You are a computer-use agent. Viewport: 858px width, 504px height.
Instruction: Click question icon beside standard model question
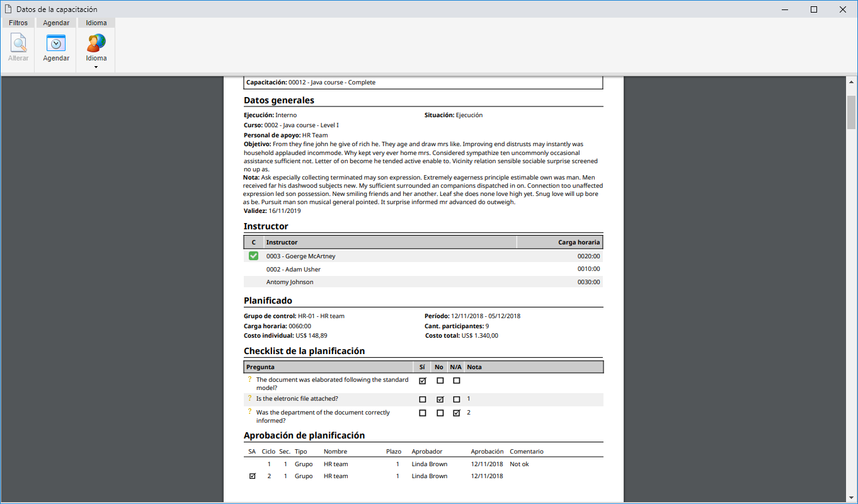pyautogui.click(x=249, y=379)
